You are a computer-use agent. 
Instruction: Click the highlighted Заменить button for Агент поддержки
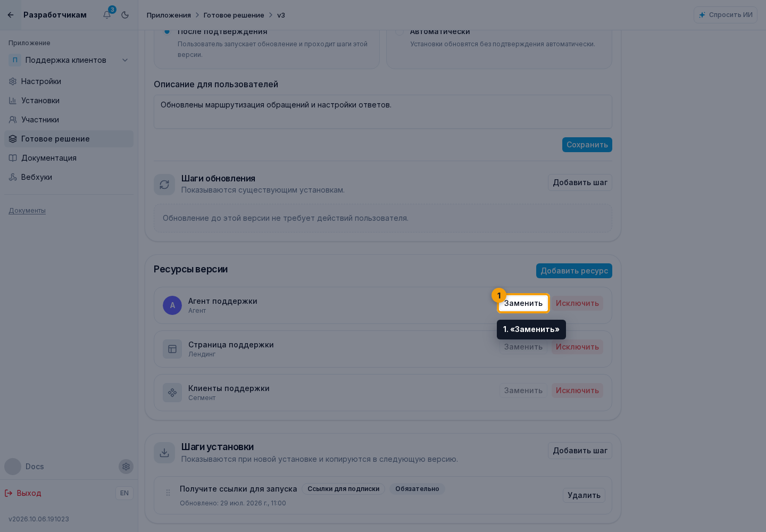tap(523, 303)
